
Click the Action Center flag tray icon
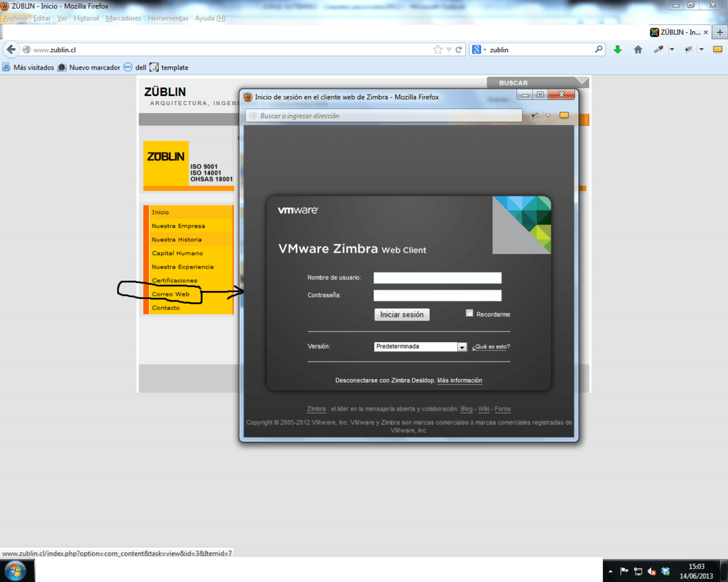(x=624, y=571)
